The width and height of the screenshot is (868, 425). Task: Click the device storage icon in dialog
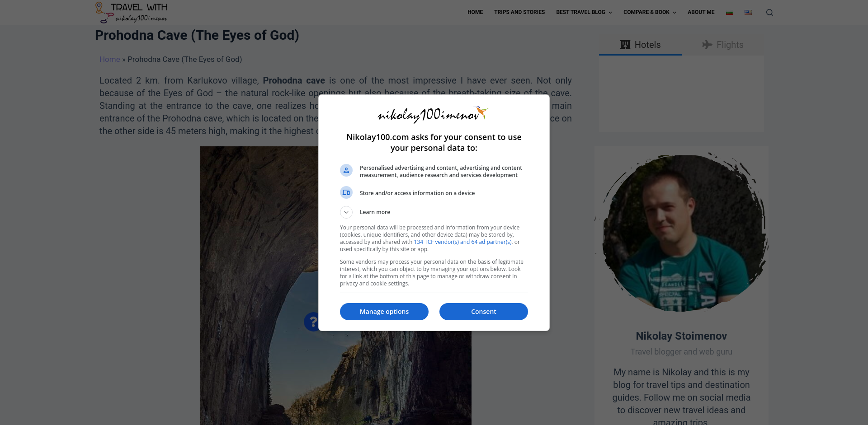[346, 193]
